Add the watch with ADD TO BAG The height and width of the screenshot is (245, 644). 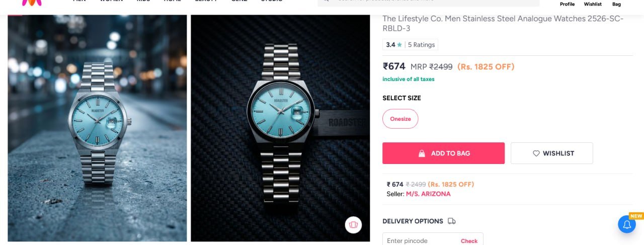443,153
